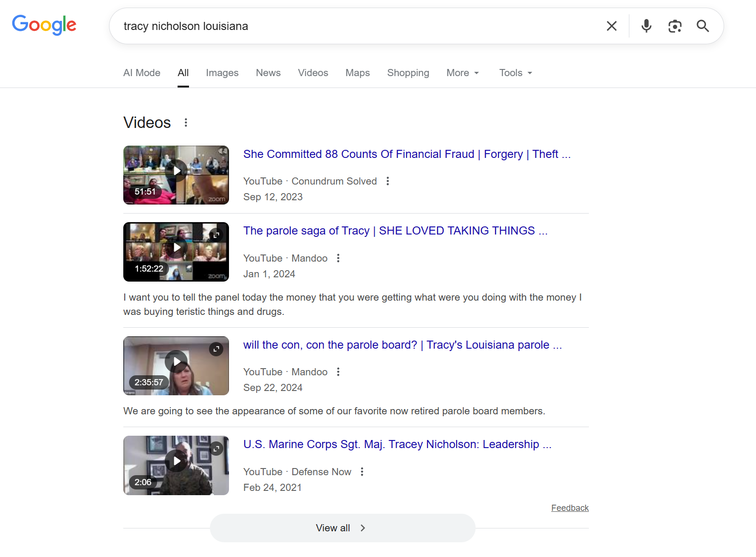Expand the More search categories dropdown
756x557 pixels.
tap(462, 73)
